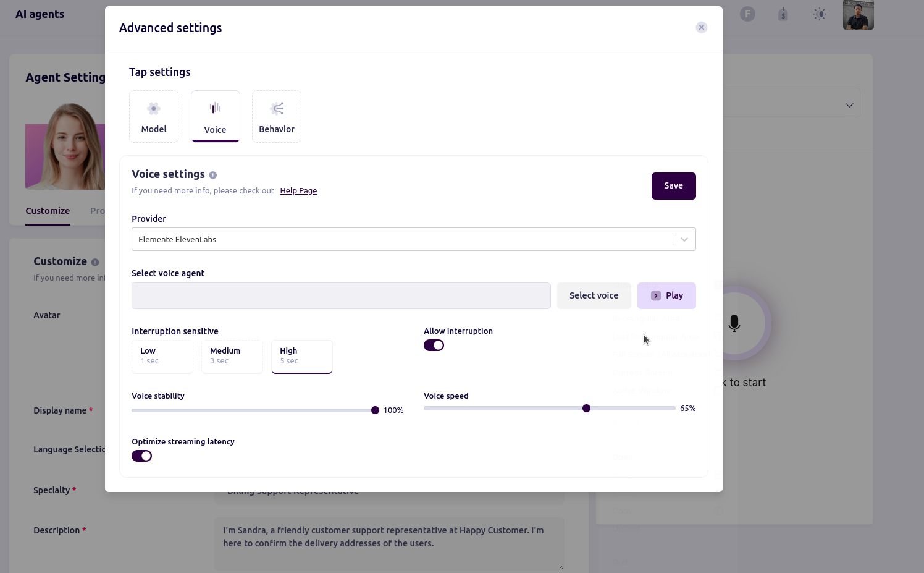Image resolution: width=924 pixels, height=573 pixels.
Task: Adjust the Voice speed slider handle
Action: tap(587, 409)
